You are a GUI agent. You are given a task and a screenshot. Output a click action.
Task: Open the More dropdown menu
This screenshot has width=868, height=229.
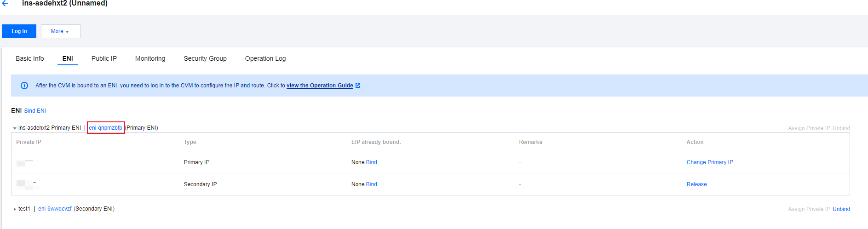[60, 31]
